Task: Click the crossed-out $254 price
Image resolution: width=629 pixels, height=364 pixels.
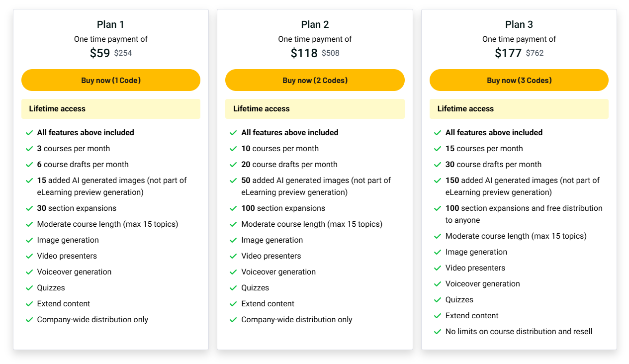Action: pos(123,53)
